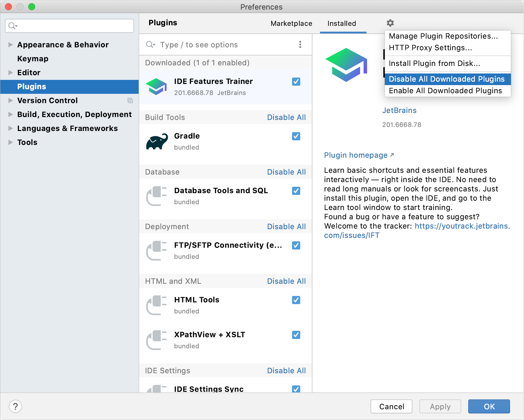Click the Version Control project-level settings icon
Viewport: 524px width, 420px height.
click(130, 100)
